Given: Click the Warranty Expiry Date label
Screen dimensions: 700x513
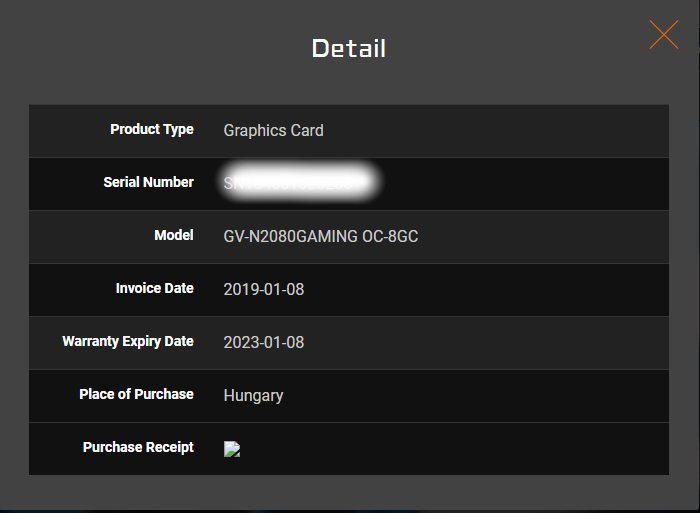Looking at the screenshot, I should 128,342.
